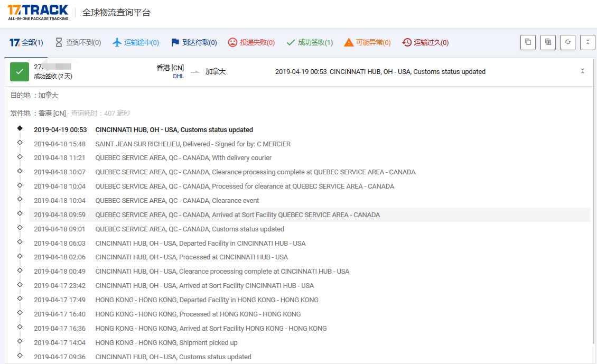Click the 17TRACK logo
Viewport: 597px width, 364px height.
tap(38, 12)
